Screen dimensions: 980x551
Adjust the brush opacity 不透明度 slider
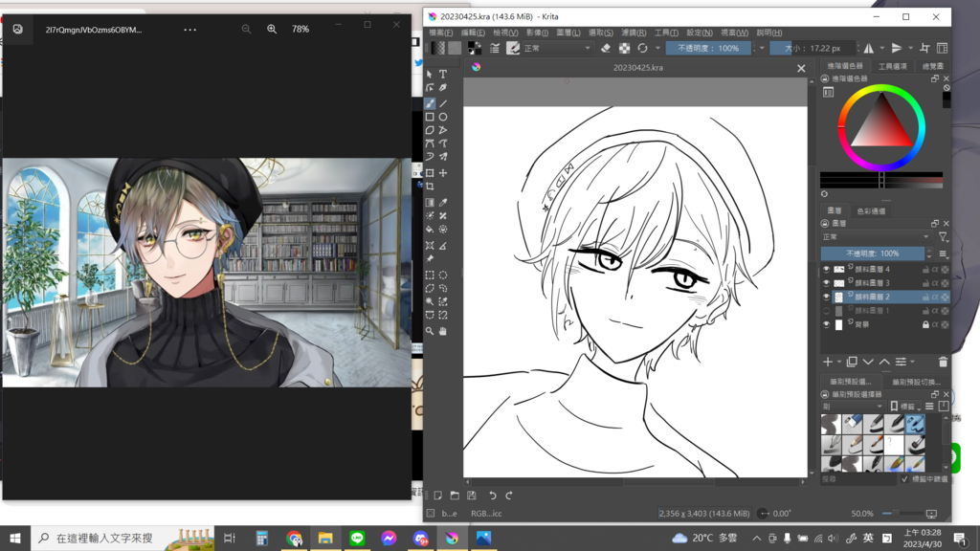(708, 48)
